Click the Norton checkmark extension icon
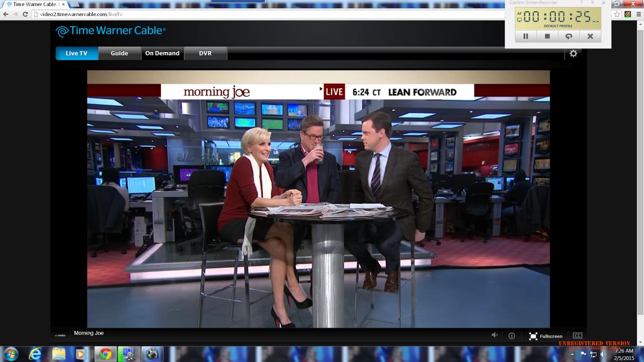This screenshot has height=362, width=644. 627,14
